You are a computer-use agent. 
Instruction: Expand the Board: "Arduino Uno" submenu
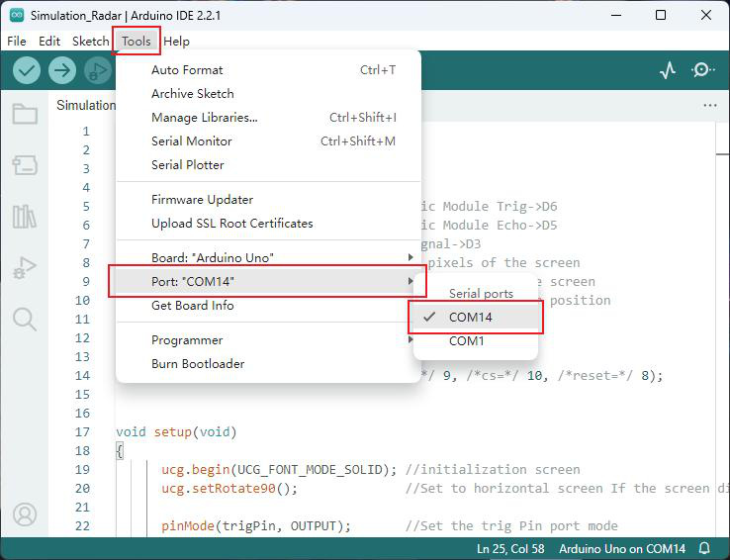[x=268, y=257]
